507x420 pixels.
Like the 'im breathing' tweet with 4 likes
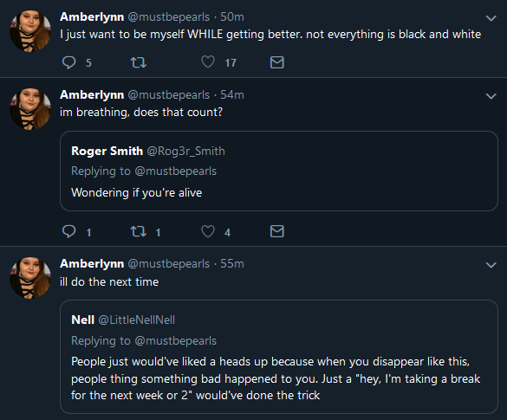[208, 231]
